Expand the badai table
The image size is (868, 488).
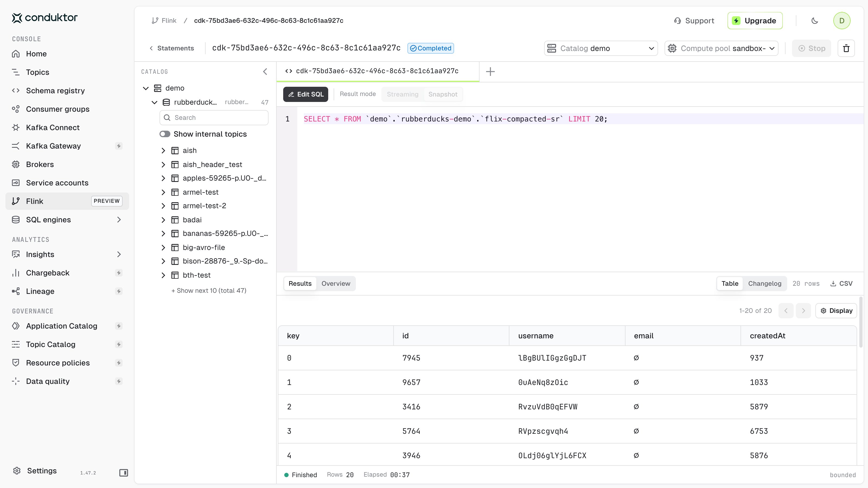coord(163,220)
